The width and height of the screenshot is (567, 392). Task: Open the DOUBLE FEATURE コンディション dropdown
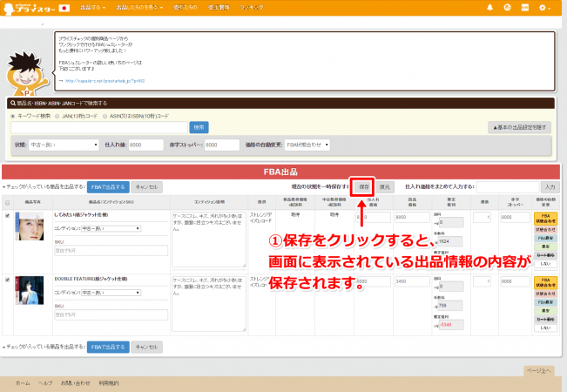pos(111,293)
